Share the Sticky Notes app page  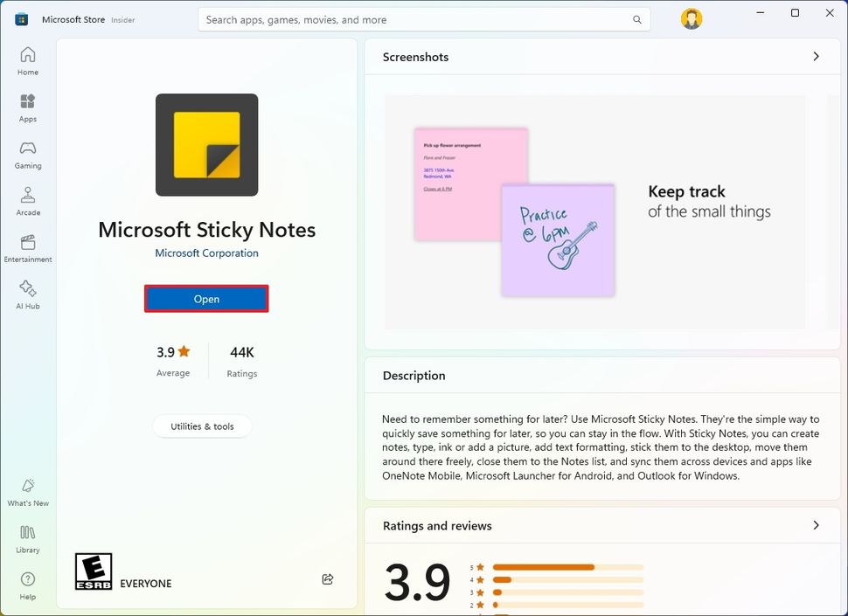327,578
